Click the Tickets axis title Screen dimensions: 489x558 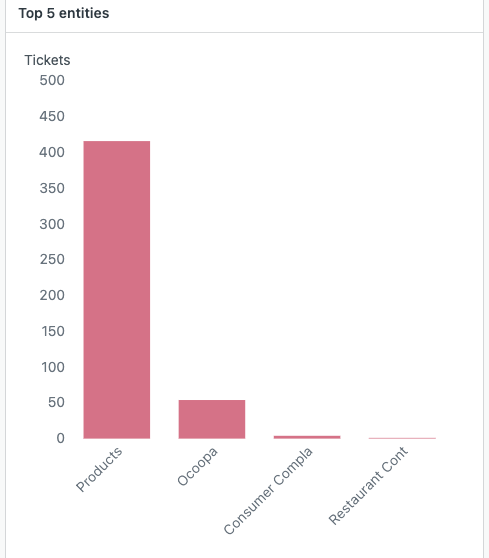[47, 60]
